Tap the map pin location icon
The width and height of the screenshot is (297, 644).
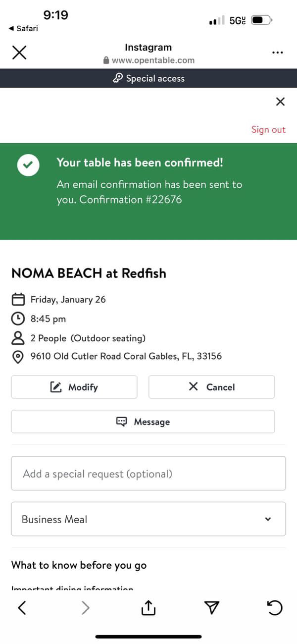(x=18, y=357)
